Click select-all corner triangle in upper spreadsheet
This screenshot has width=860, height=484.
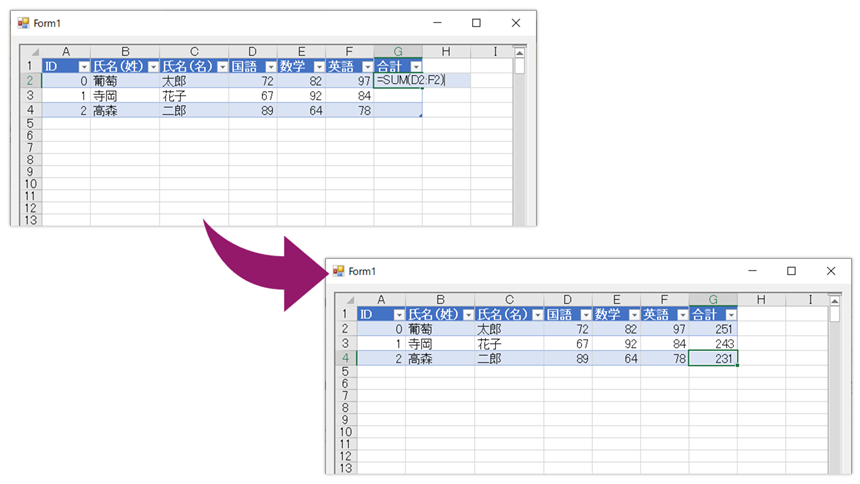(x=35, y=52)
